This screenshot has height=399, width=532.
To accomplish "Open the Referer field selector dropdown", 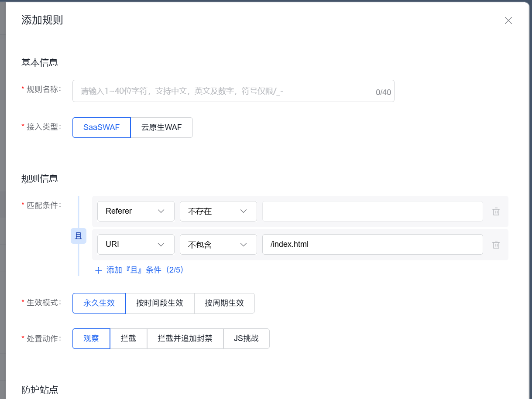I will (x=136, y=211).
